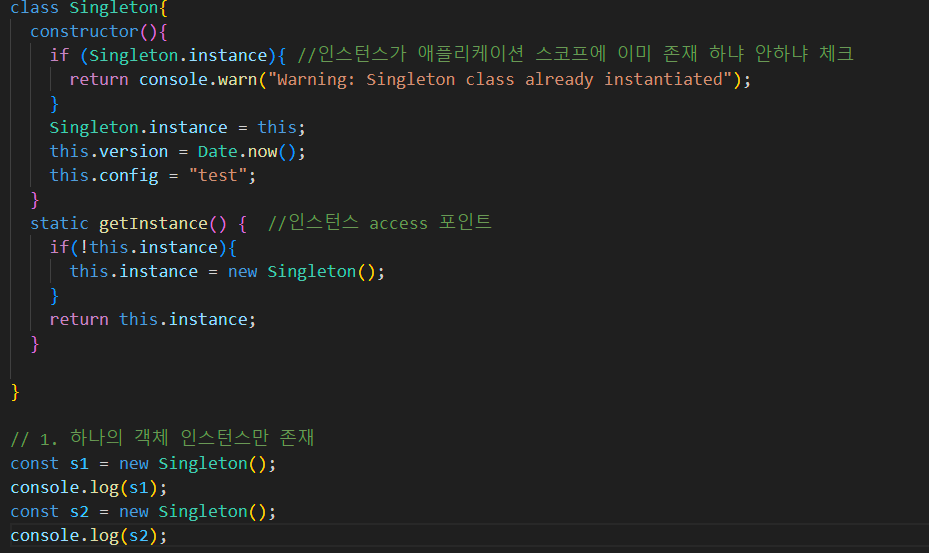Click the 'getInstance' method name
929x553 pixels.
coord(153,223)
